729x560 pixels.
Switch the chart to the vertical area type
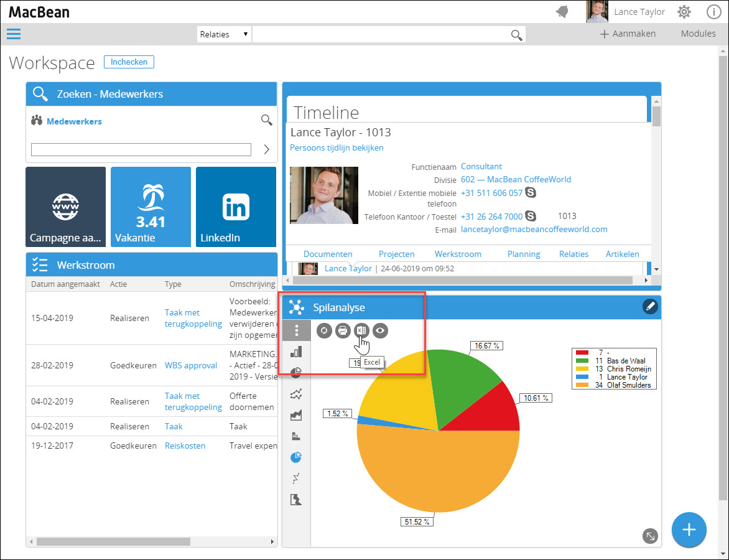point(296,500)
